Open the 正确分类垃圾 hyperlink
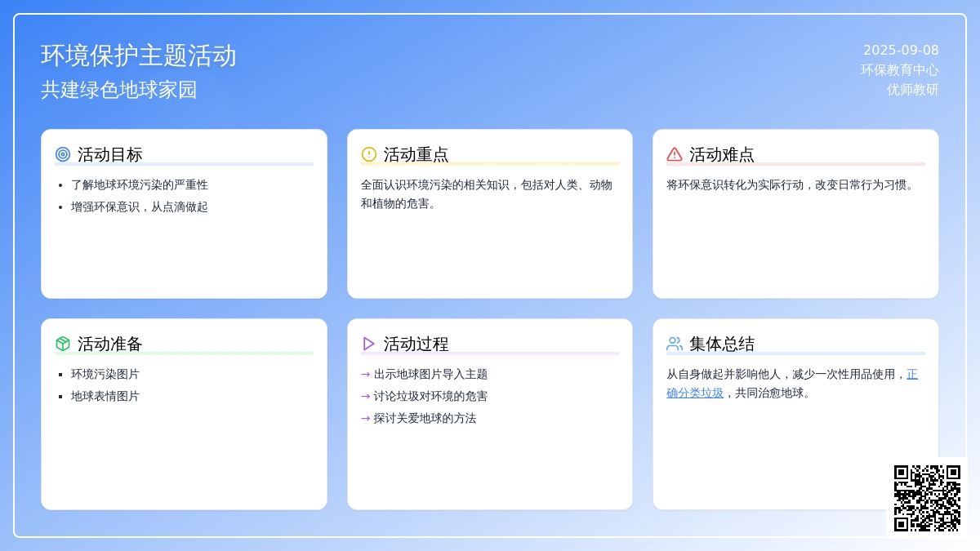The height and width of the screenshot is (551, 980). pos(695,393)
